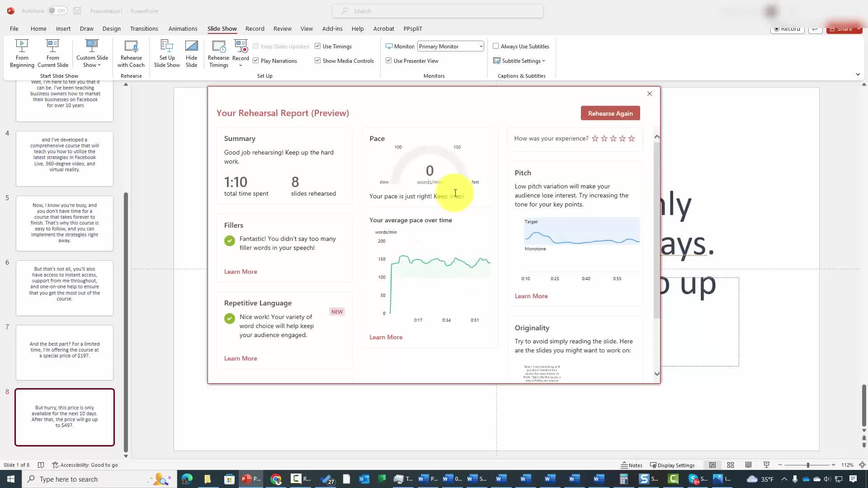Enable Always Use Subtitles
The width and height of the screenshot is (868, 488).
tap(496, 46)
